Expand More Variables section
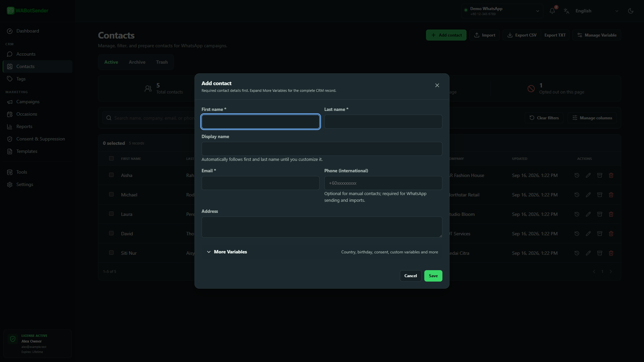Image resolution: width=644 pixels, height=362 pixels. click(322, 252)
